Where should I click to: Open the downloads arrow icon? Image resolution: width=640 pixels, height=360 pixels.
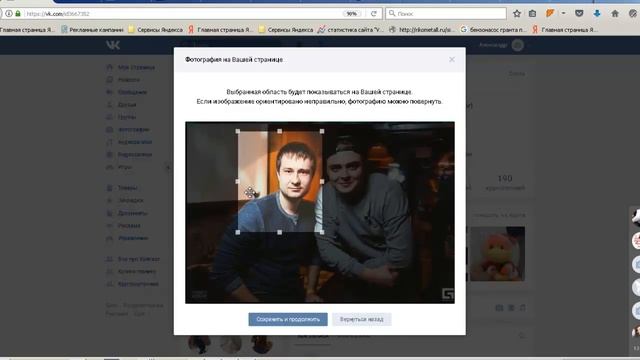coord(597,13)
